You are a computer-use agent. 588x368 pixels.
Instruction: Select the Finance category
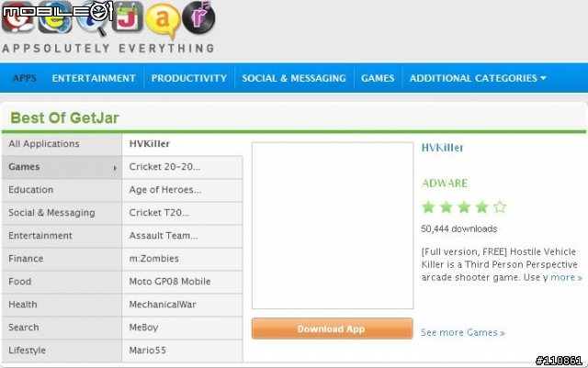[x=62, y=259]
